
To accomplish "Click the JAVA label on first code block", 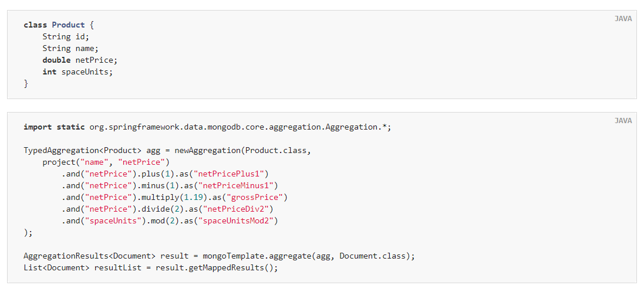I will (x=623, y=18).
